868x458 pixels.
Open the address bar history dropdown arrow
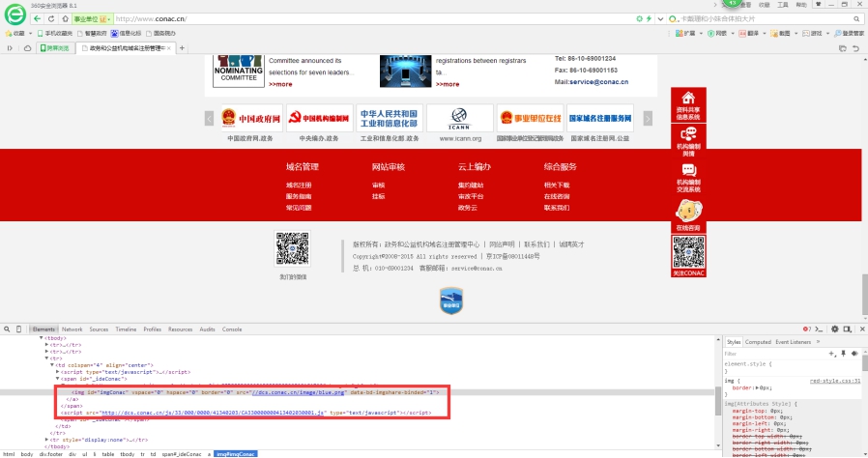click(x=660, y=18)
